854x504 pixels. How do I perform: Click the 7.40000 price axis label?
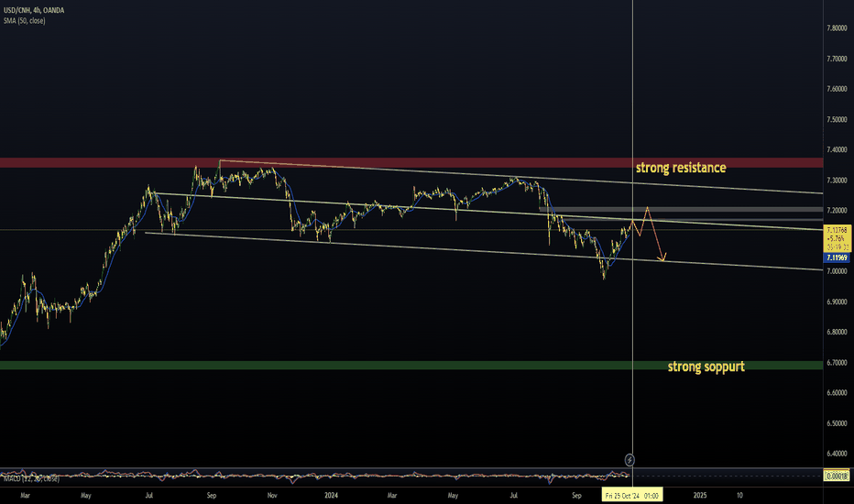837,149
